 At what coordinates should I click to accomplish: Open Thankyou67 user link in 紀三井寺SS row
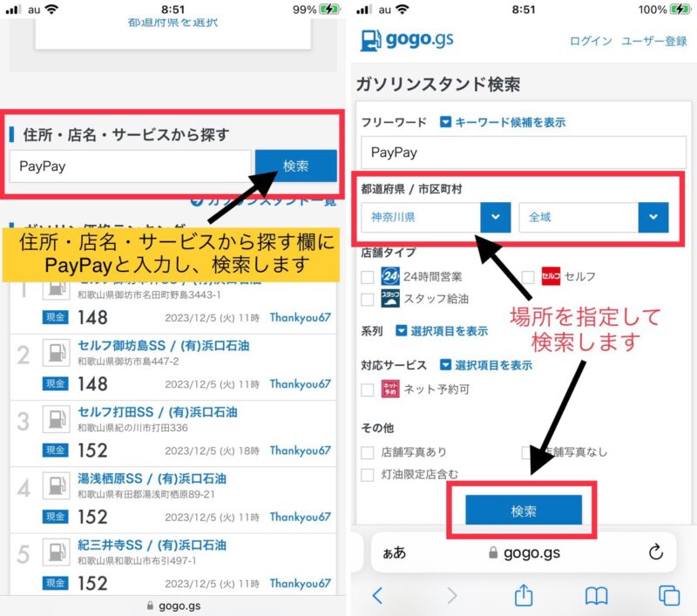pos(300,583)
